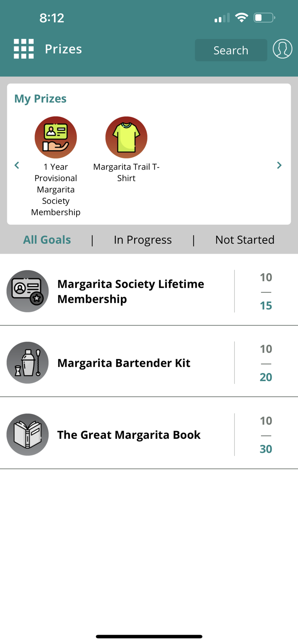Tap the Great Margarita Book icon
Image resolution: width=298 pixels, height=644 pixels.
(28, 434)
